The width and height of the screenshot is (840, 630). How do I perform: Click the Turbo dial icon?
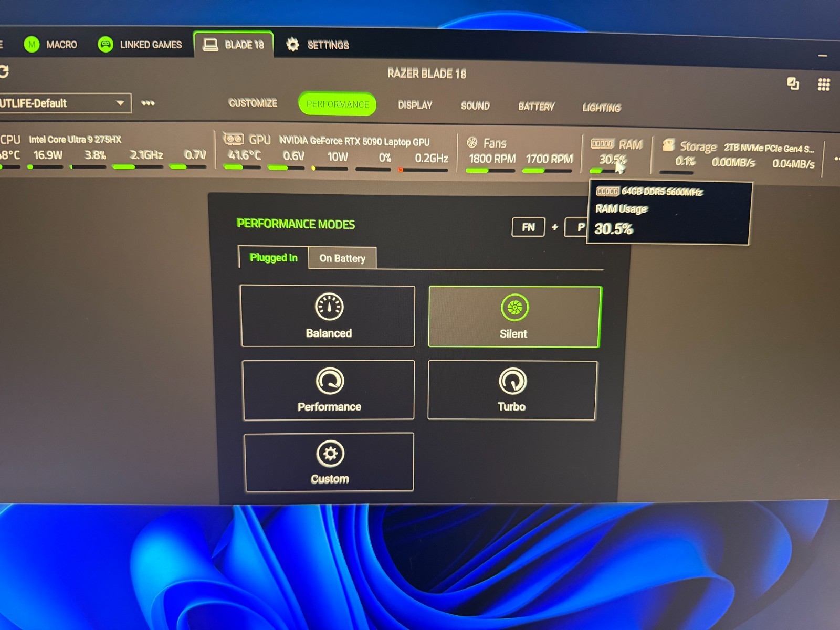[x=512, y=381]
